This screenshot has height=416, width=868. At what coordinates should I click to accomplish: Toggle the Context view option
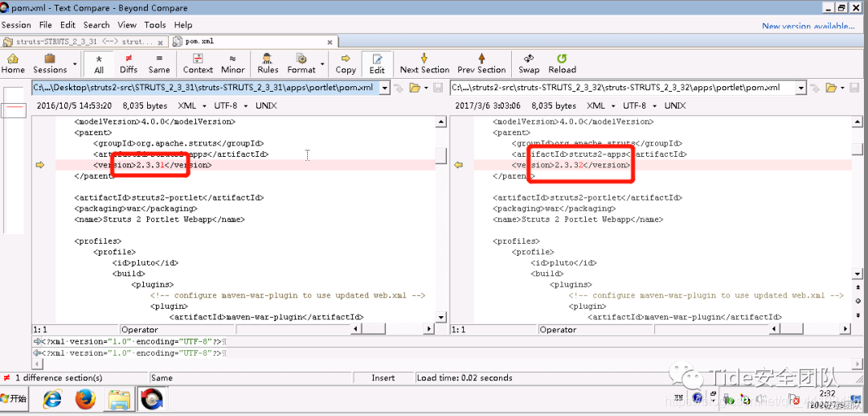tap(198, 64)
